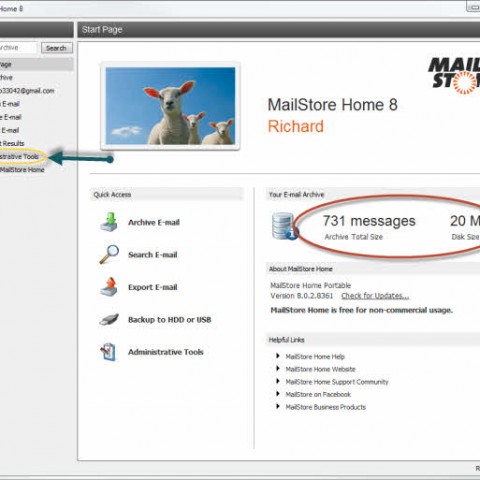The height and width of the screenshot is (480, 480).
Task: Expand the MailStore on Facebook arrow
Action: point(278,394)
